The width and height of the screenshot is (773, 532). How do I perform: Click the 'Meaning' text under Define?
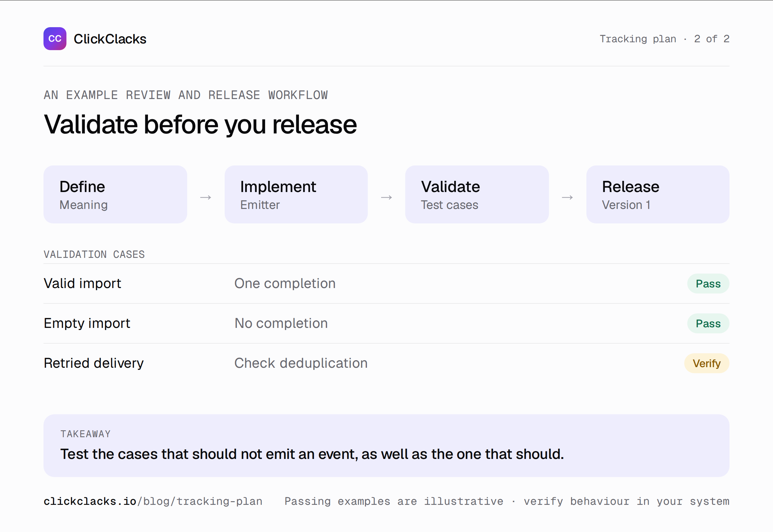click(84, 205)
